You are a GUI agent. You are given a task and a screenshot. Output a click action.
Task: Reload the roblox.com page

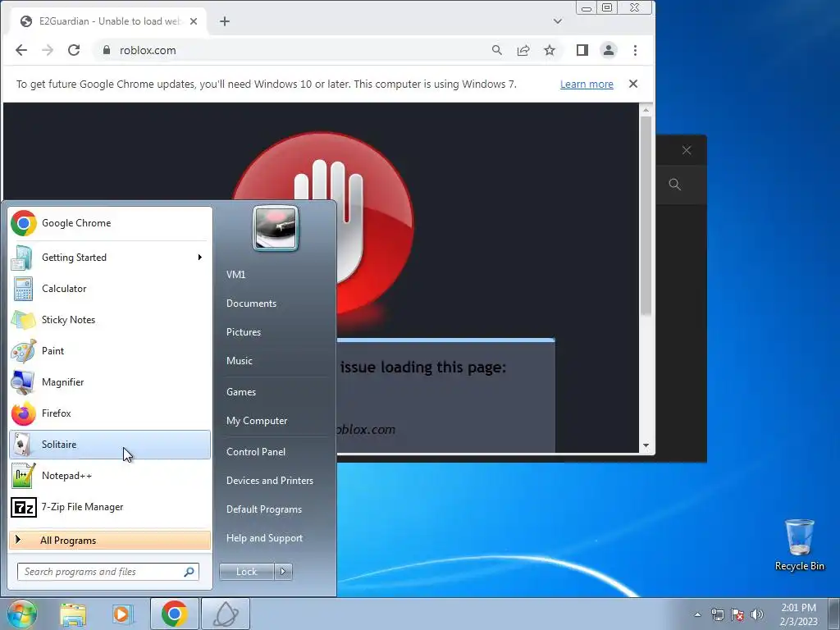(x=74, y=50)
